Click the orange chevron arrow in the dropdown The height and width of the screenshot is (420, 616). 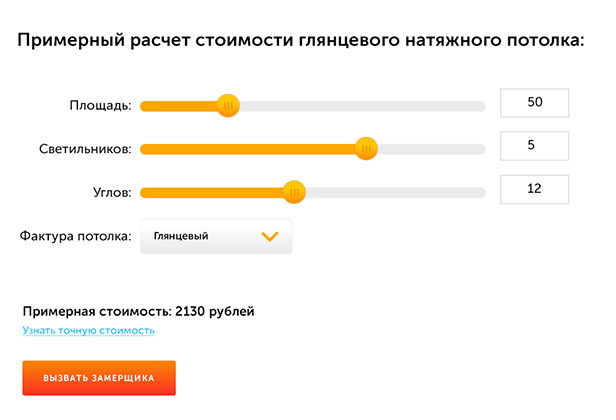(269, 237)
